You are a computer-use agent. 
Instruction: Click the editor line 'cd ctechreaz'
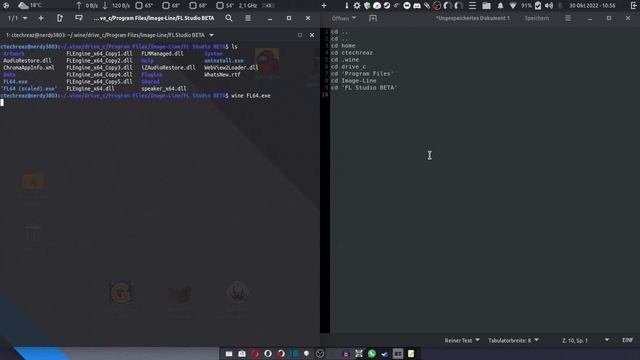[x=351, y=53]
